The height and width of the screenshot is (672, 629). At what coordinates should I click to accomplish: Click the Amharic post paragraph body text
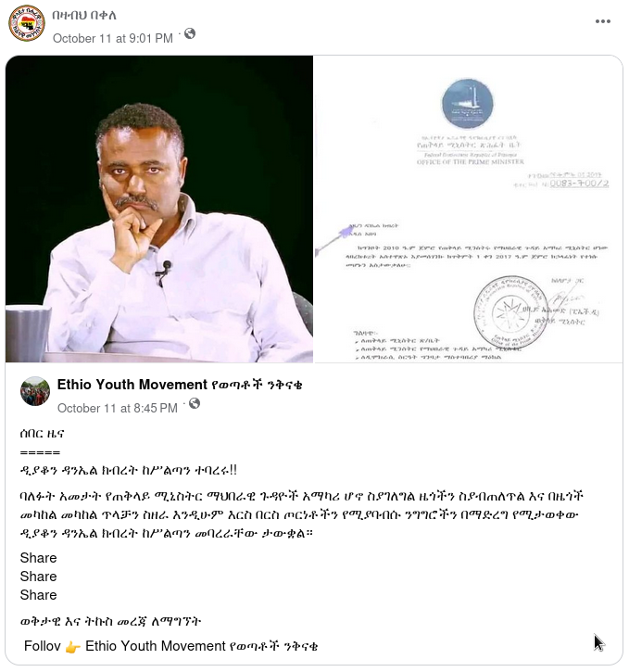pos(302,514)
